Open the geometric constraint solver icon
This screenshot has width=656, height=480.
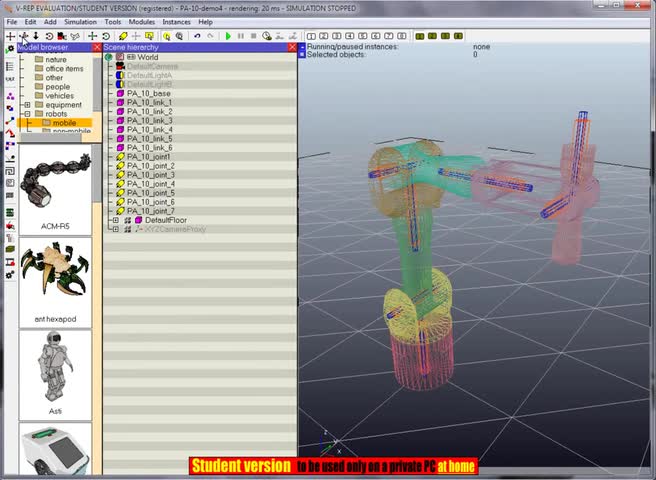10,146
